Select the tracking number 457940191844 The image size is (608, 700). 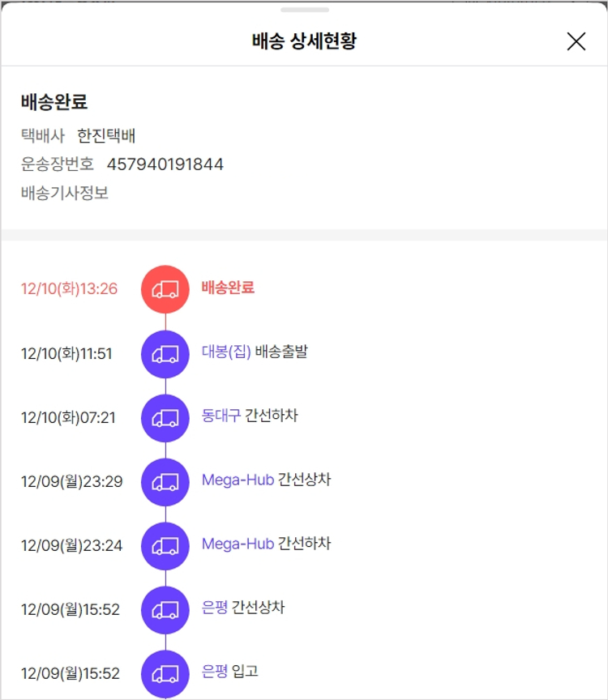coord(165,164)
